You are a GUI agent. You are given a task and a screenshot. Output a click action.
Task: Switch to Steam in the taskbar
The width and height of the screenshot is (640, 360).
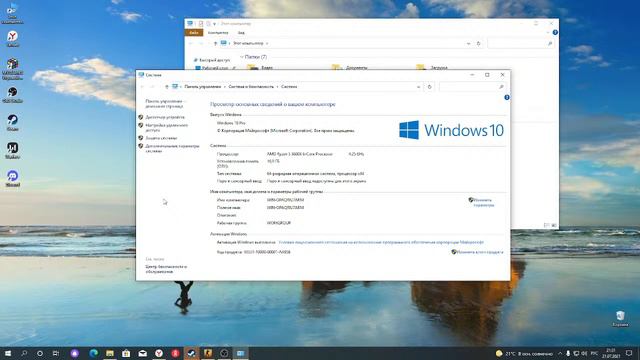pyautogui.click(x=191, y=353)
